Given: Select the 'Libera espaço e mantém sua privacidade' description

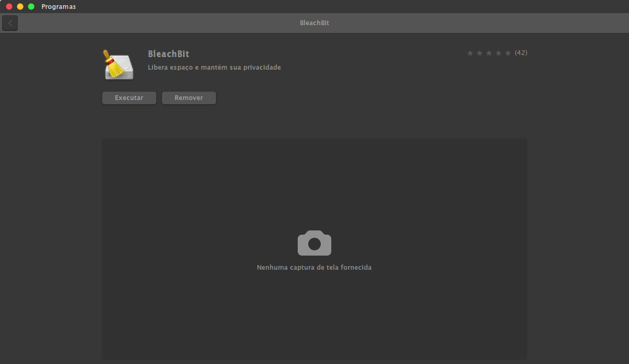Looking at the screenshot, I should 214,68.
